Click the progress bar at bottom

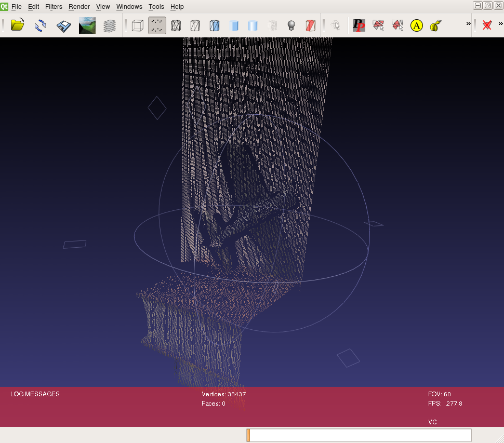point(359,435)
